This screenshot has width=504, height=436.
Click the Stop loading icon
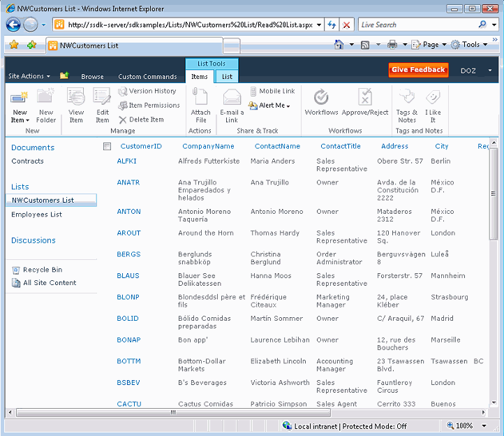tap(346, 24)
